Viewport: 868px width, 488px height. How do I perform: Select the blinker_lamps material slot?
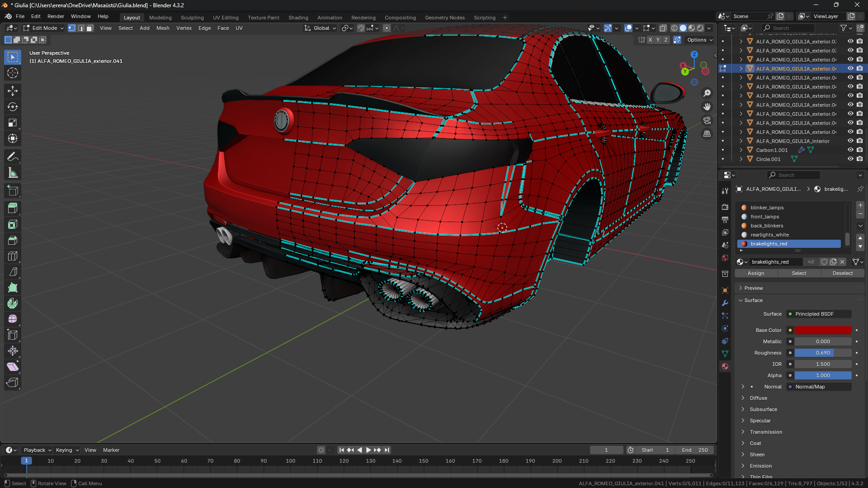click(790, 208)
